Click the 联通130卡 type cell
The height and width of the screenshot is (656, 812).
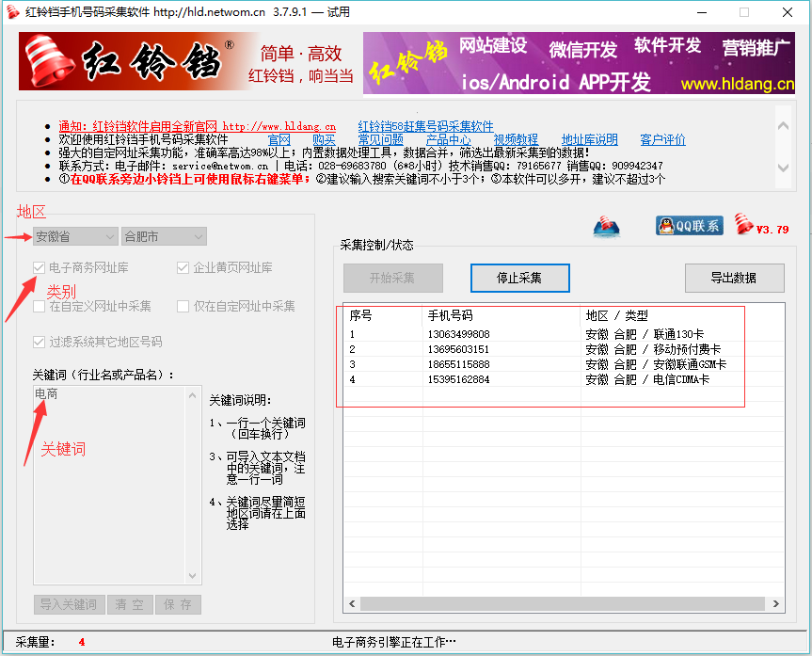(x=678, y=334)
